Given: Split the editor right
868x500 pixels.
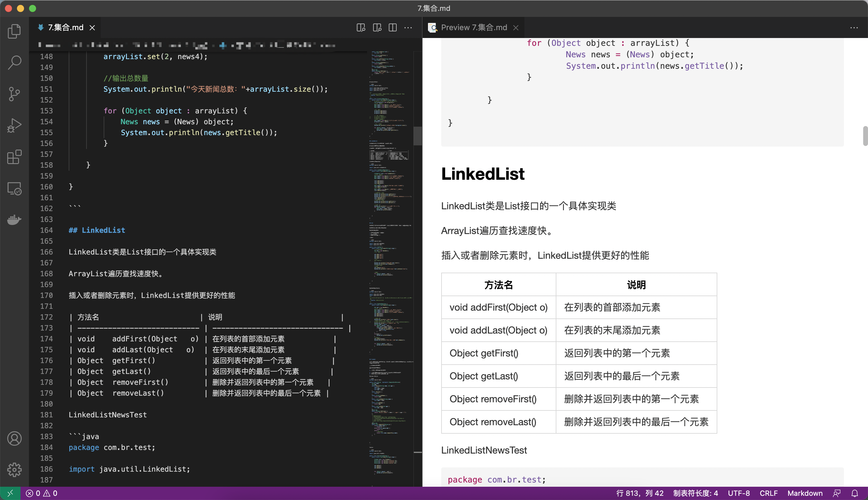Looking at the screenshot, I should pos(393,27).
